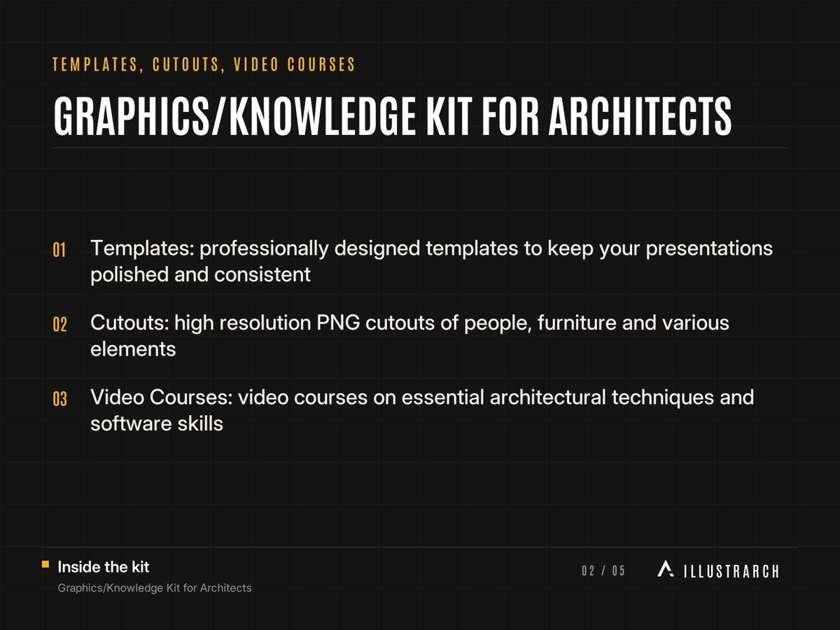
Task: Click the line 'software skills'
Action: [x=157, y=423]
